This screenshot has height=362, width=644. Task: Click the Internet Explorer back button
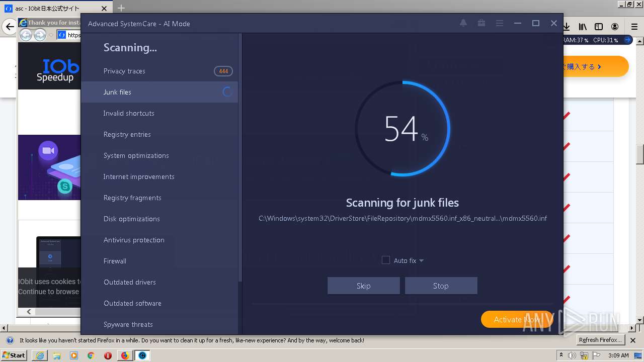click(x=26, y=35)
